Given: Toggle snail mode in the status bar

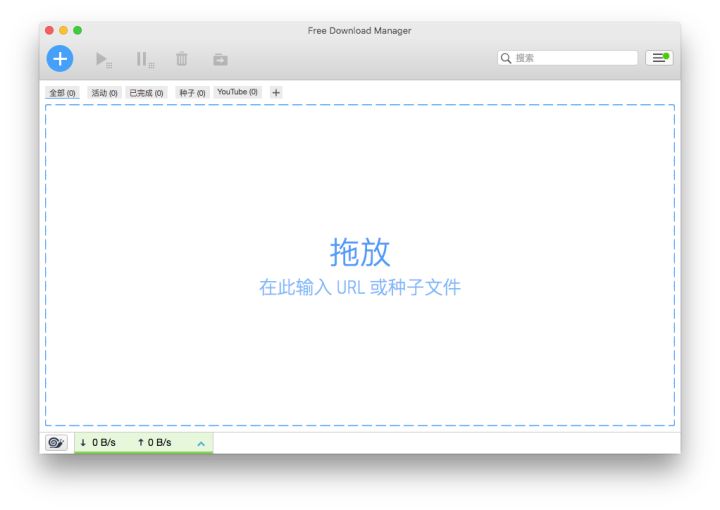Looking at the screenshot, I should tap(55, 442).
